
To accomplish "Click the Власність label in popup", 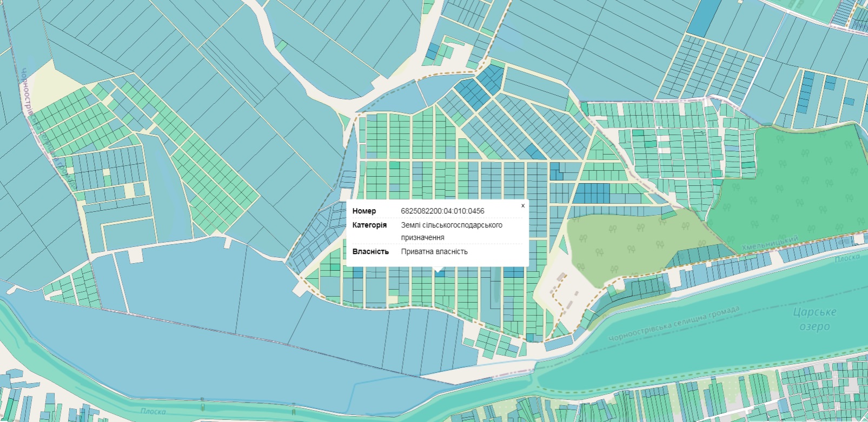I will point(370,252).
